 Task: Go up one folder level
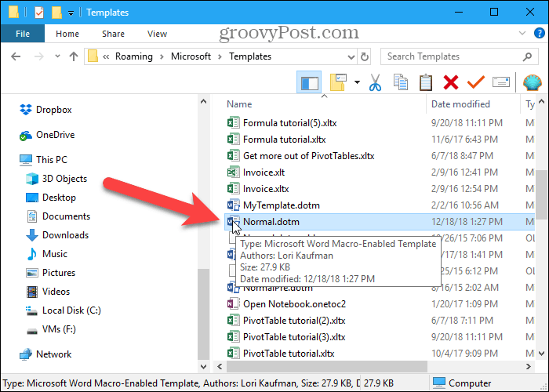(74, 56)
